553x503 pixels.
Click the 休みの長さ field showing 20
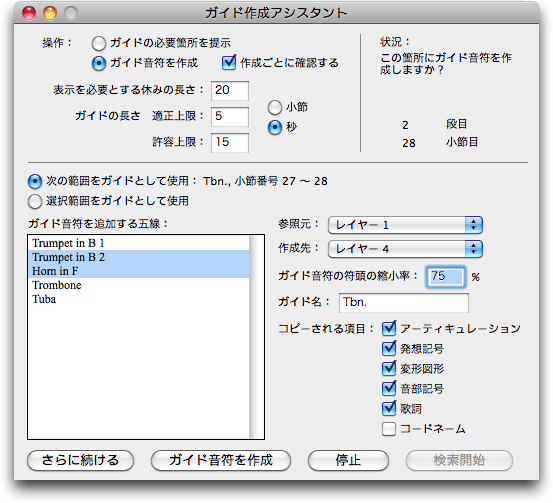[230, 91]
